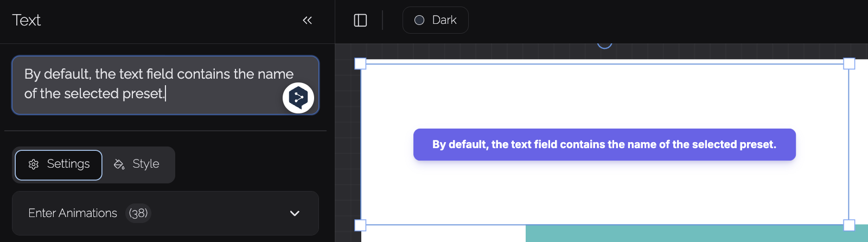
Task: Toggle the sidebar layout icon
Action: pos(360,21)
